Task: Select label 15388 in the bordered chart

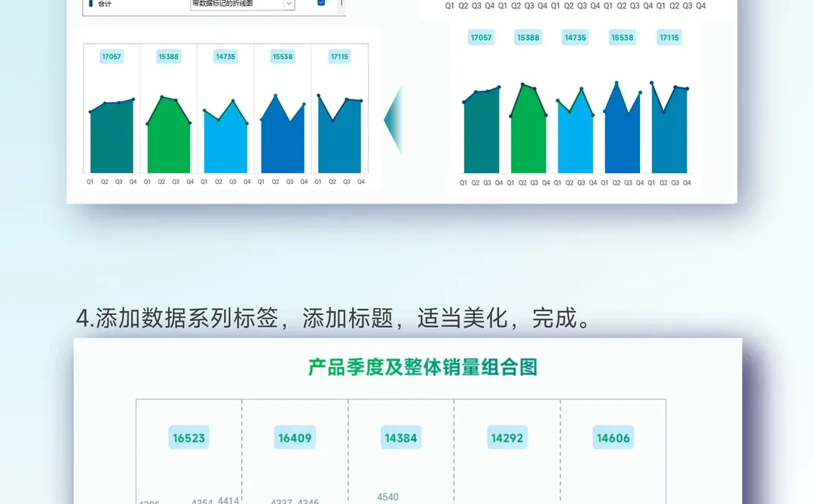Action: [x=169, y=57]
